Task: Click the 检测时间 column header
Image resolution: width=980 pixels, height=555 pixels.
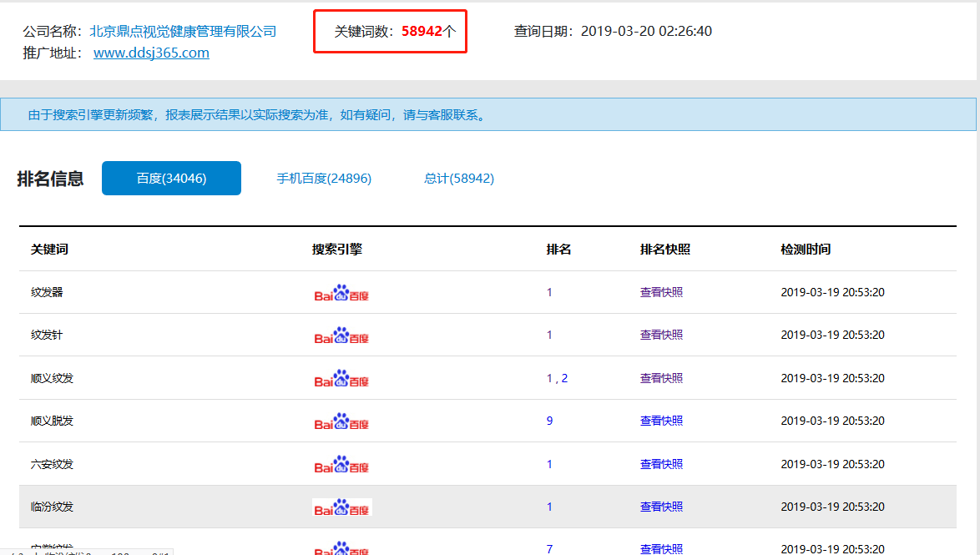Action: coord(806,250)
